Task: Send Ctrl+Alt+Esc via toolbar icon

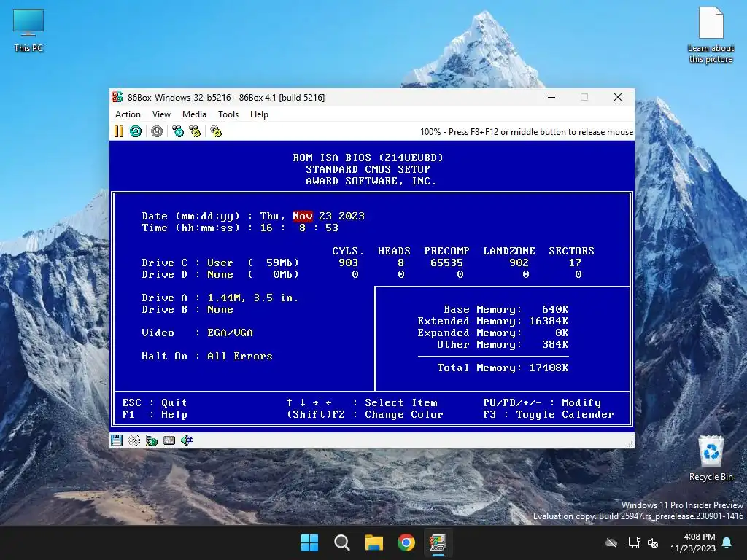Action: pos(195,131)
